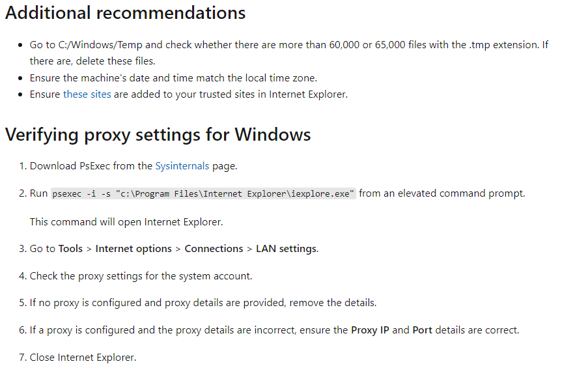Click "from an elevated command prompt" text

[442, 193]
